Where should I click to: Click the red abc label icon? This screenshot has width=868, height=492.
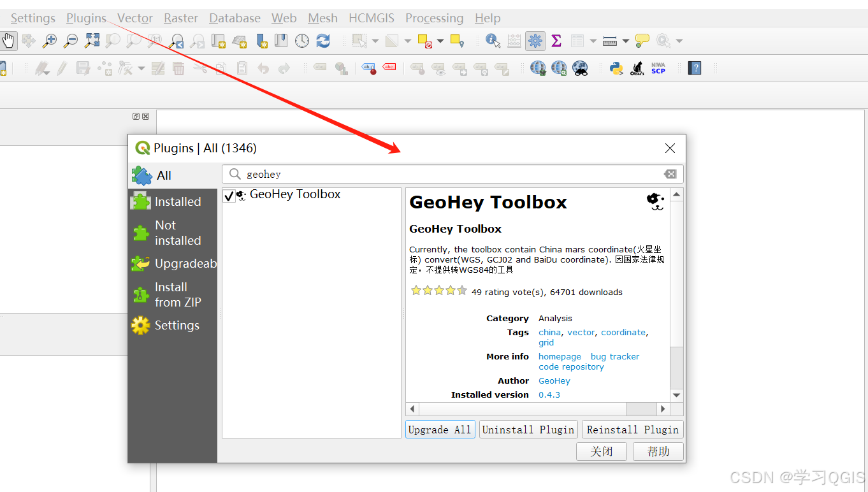[x=389, y=67]
